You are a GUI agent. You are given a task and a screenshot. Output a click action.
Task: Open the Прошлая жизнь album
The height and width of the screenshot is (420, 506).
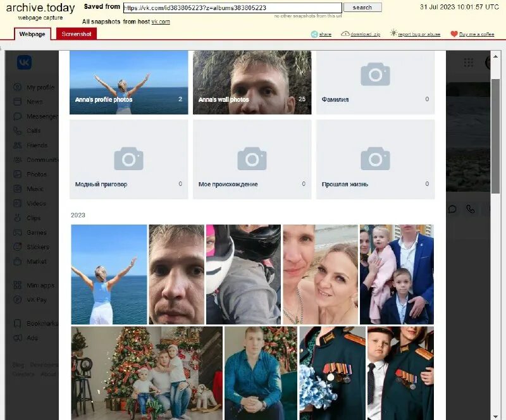(x=375, y=159)
